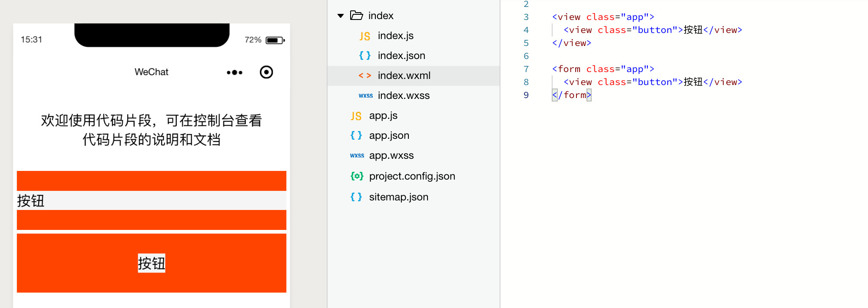Click the angle-bracket icon of index.wxml

(x=364, y=75)
